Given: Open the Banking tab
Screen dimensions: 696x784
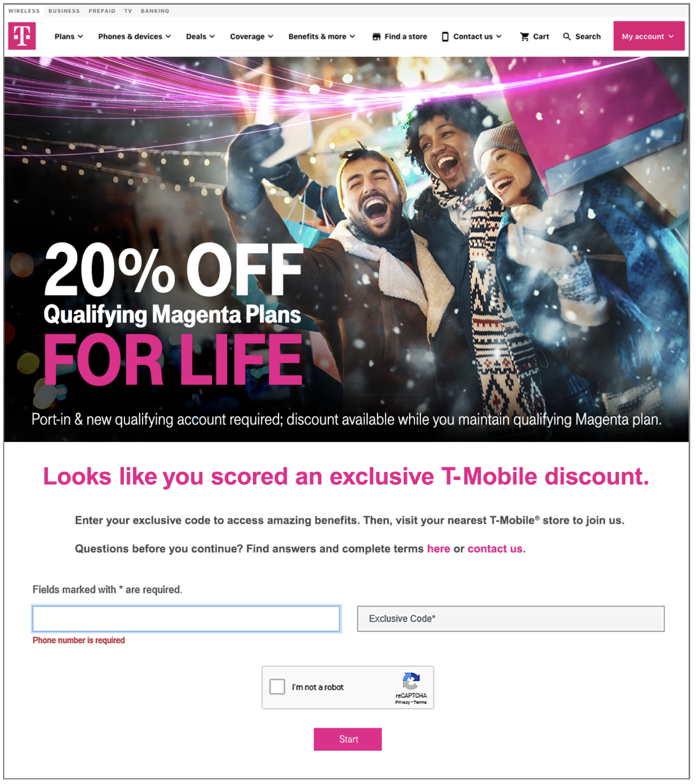Looking at the screenshot, I should point(155,11).
